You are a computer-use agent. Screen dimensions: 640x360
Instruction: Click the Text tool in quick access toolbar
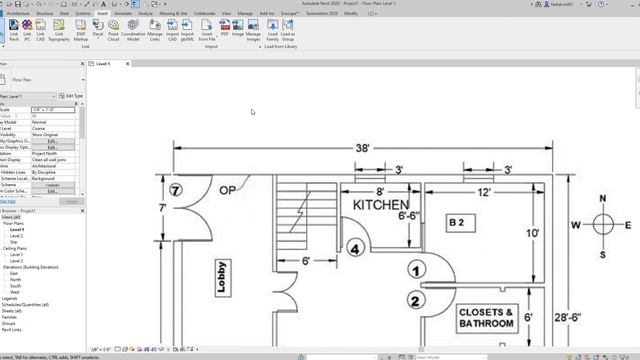pos(104,4)
